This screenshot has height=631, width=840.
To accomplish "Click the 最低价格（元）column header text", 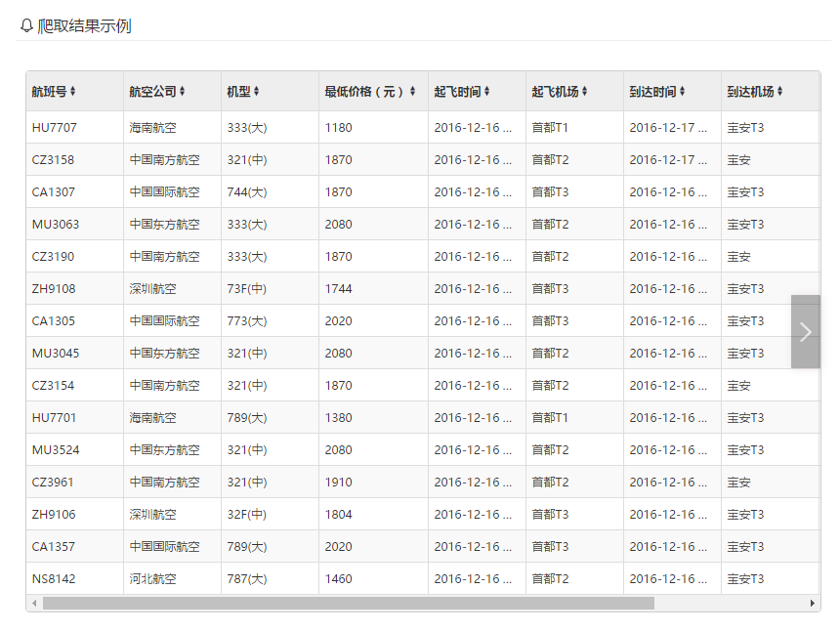I will (364, 92).
